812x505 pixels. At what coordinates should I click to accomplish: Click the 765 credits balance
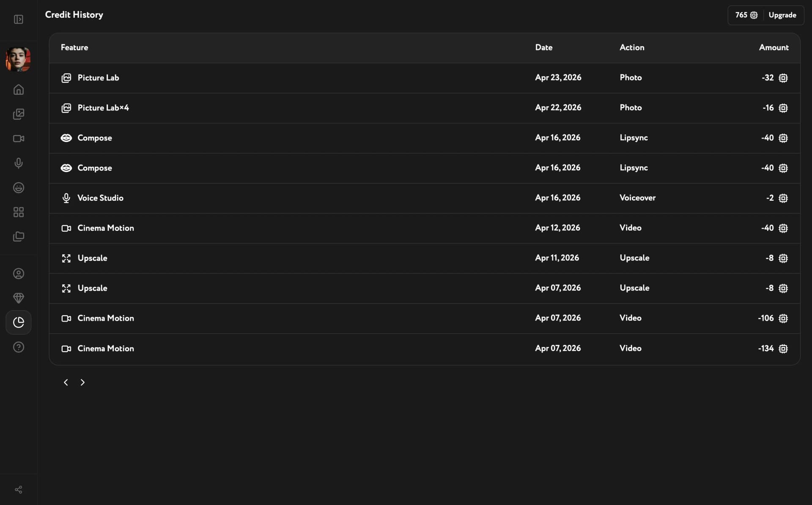point(746,15)
